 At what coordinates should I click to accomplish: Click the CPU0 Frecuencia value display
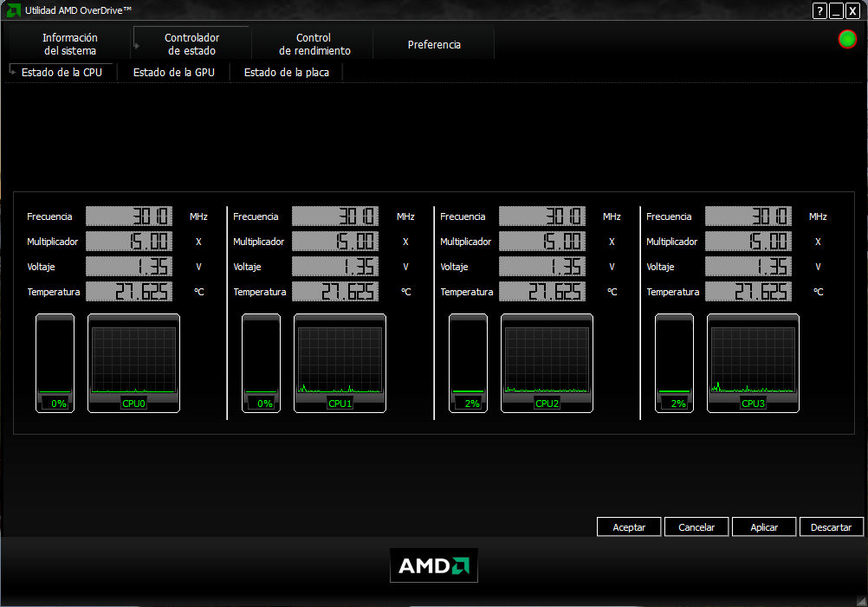click(x=129, y=216)
